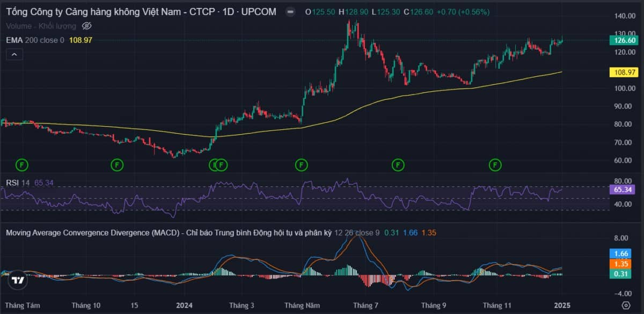The image size is (644, 314).
Task: Click the yellow 108.97 value in EMA legend
Action: point(80,40)
